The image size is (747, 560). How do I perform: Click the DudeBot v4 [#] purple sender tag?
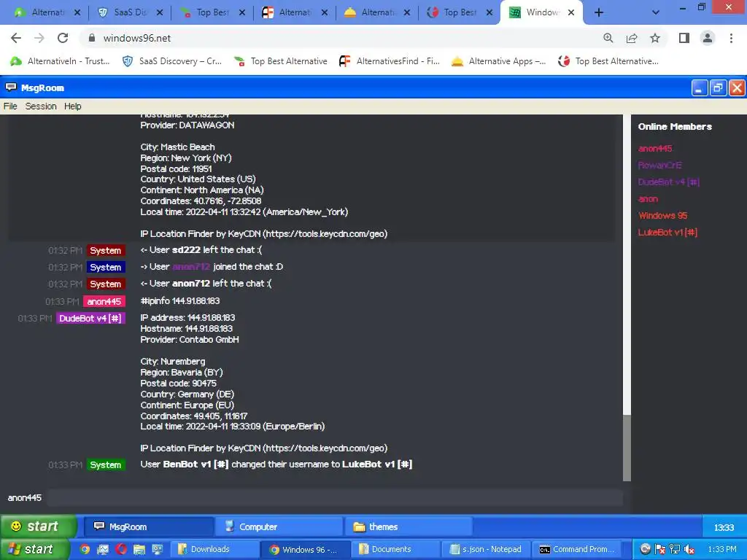[90, 318]
